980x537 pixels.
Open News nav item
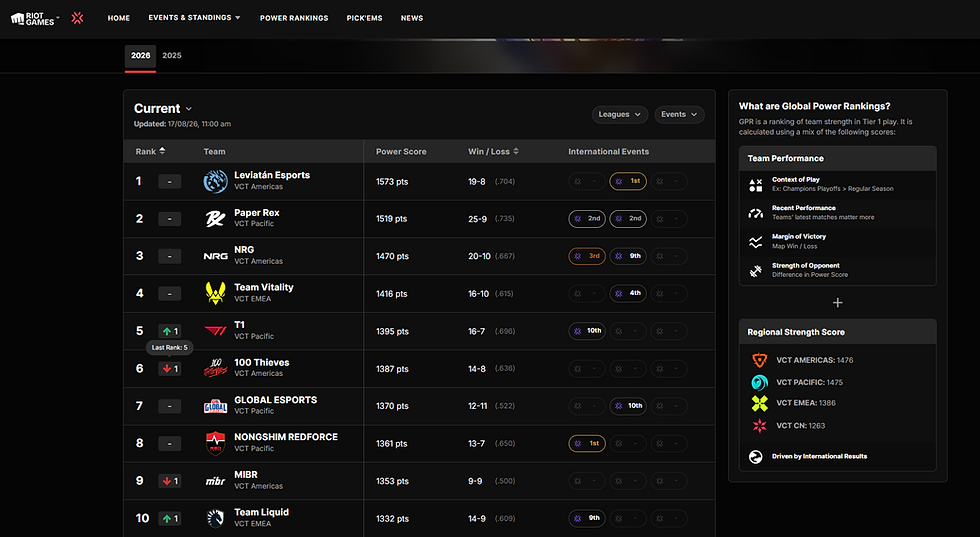pos(412,18)
